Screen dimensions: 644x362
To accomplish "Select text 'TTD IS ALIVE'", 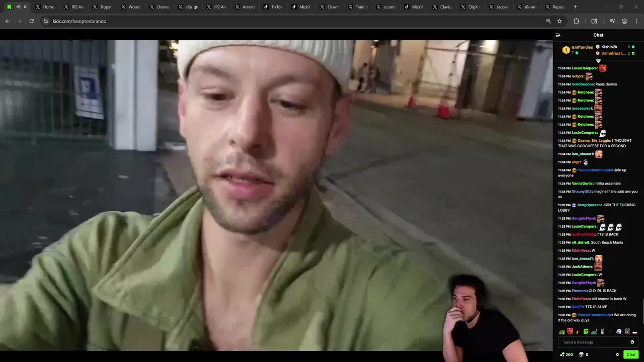I will 596,307.
